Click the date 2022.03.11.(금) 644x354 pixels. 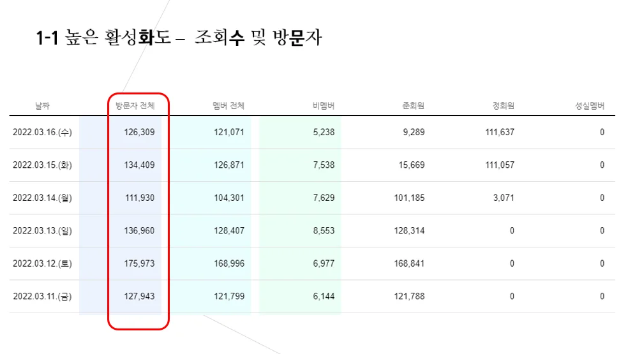[42, 297]
